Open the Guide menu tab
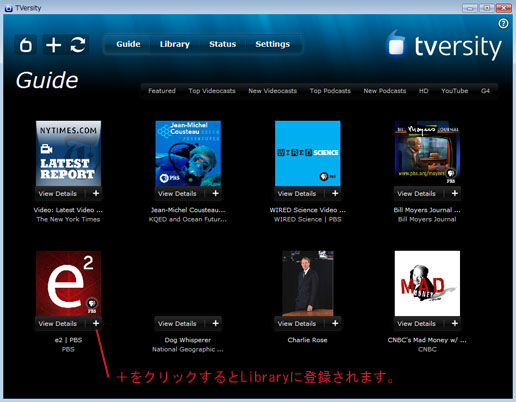 128,44
